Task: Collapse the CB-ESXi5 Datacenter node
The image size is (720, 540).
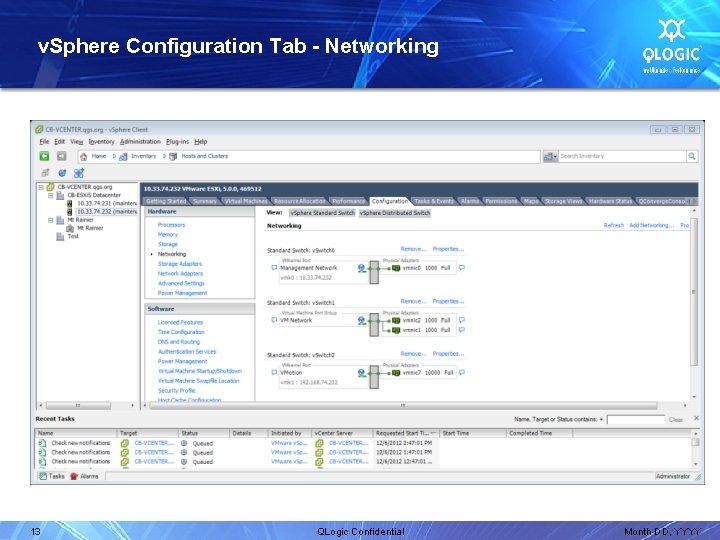Action: coord(51,196)
